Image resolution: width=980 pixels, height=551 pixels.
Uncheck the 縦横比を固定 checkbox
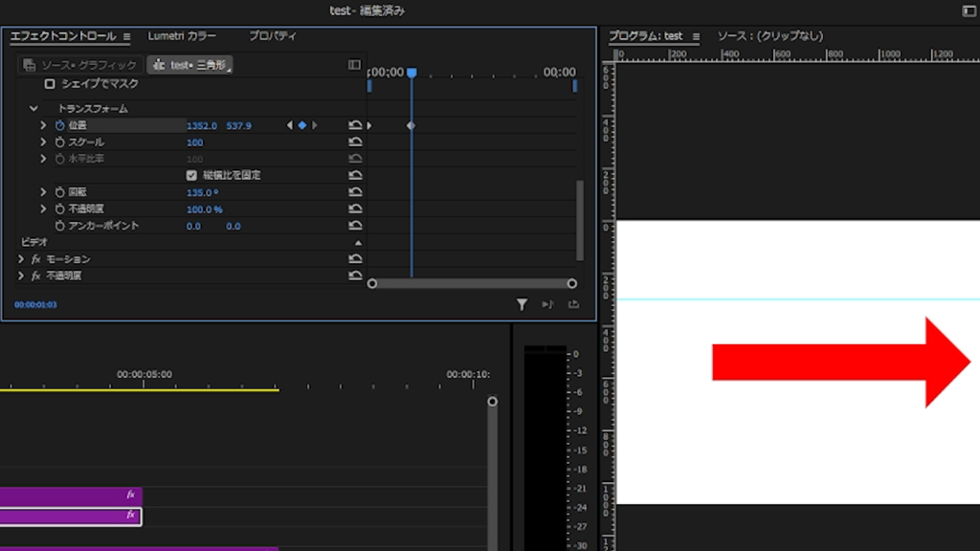coord(191,176)
